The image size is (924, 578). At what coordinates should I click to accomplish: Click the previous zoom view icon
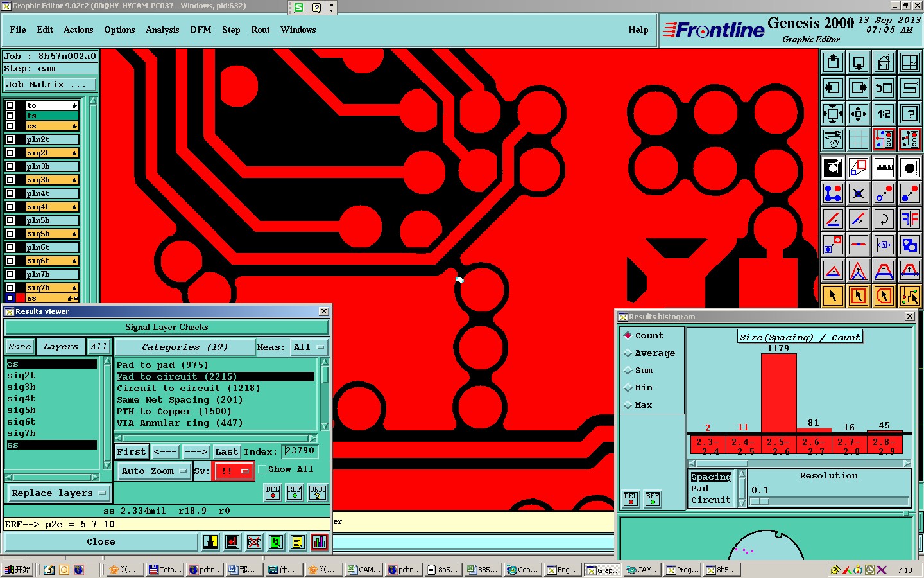[884, 88]
